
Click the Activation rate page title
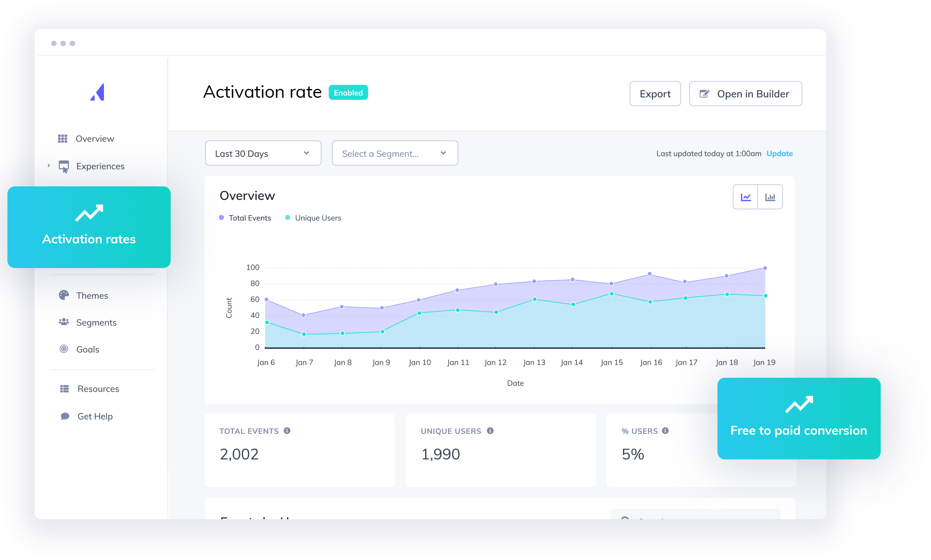[x=262, y=92]
